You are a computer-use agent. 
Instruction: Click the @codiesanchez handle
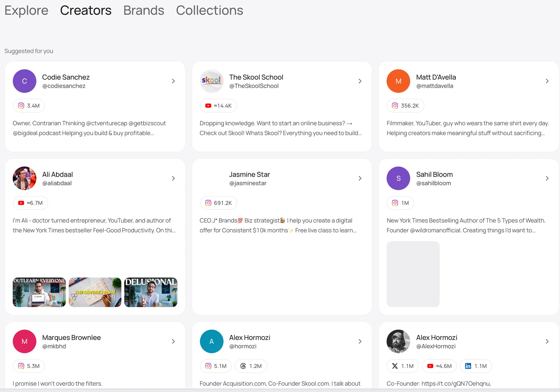pos(64,86)
